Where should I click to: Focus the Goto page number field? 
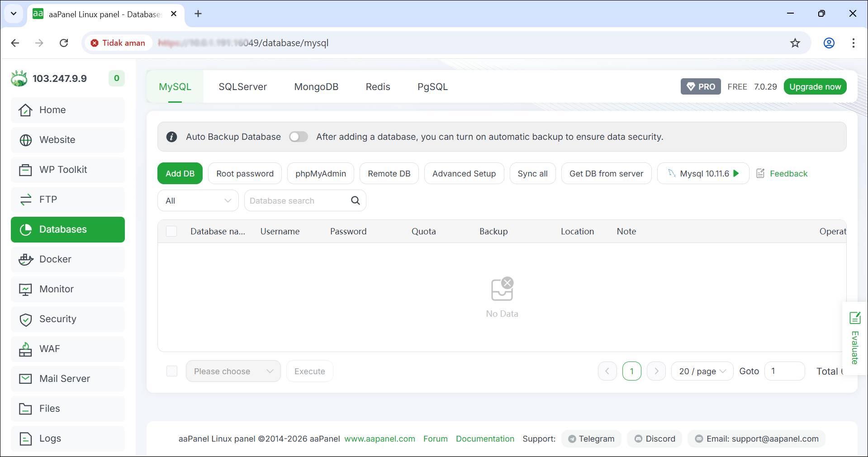[784, 371]
